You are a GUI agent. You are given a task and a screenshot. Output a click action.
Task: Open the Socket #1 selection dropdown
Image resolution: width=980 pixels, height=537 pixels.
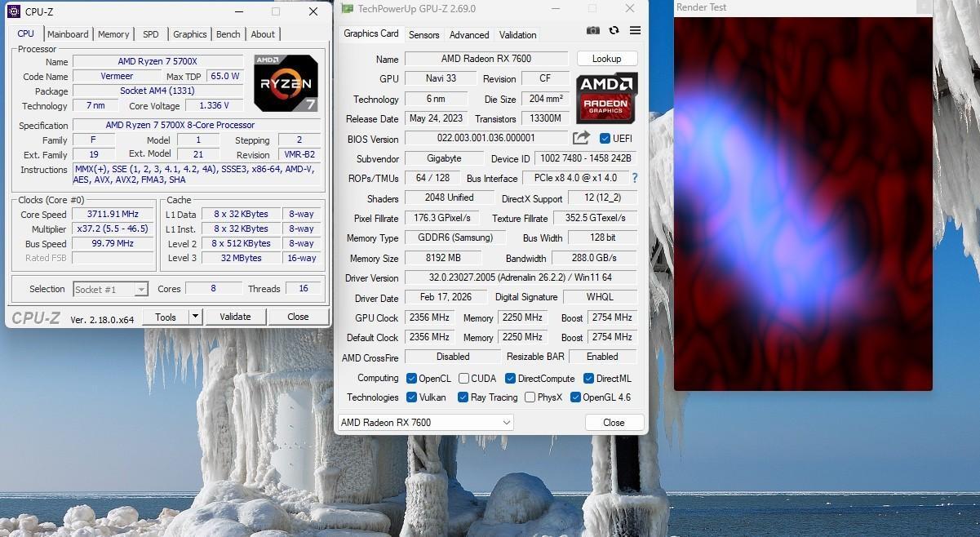click(110, 289)
